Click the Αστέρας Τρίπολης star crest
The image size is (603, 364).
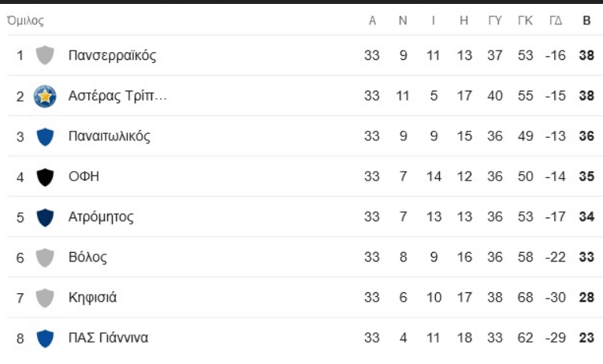pyautogui.click(x=45, y=96)
